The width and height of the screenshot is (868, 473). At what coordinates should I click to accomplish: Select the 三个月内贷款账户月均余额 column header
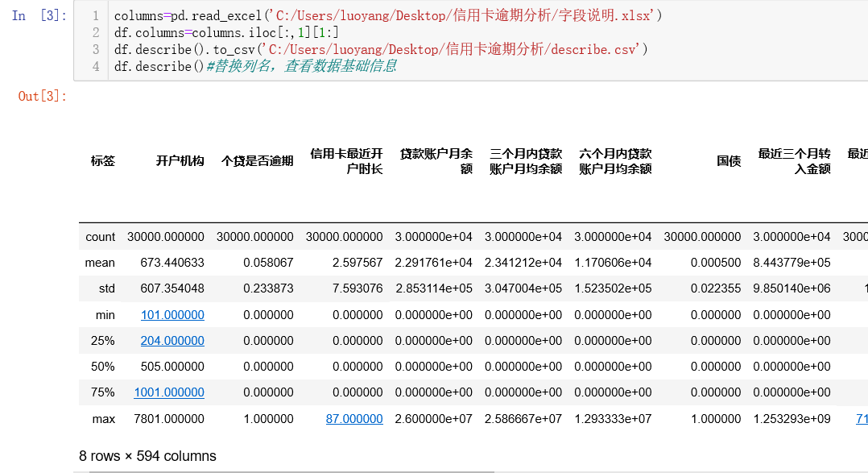click(526, 161)
